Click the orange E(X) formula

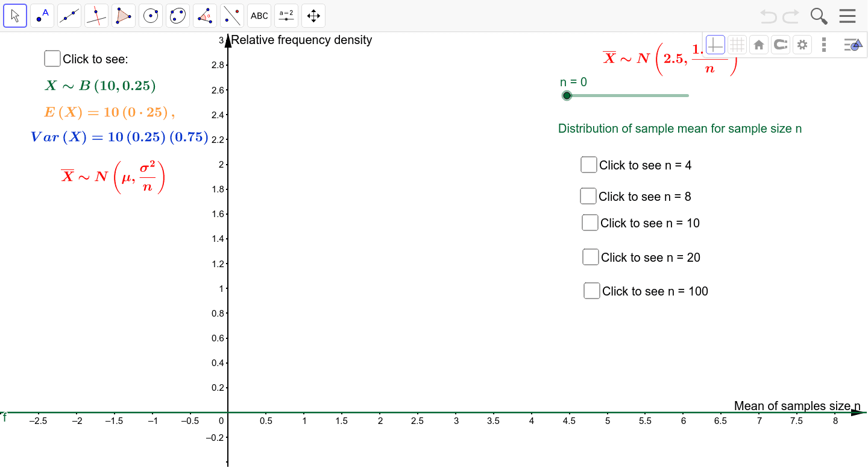[x=110, y=112]
